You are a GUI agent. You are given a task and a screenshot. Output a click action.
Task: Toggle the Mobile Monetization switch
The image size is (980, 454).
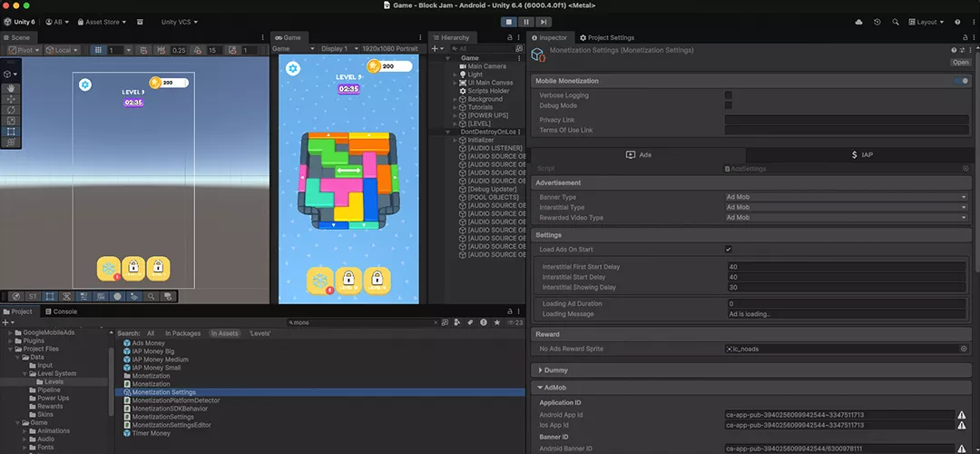(x=959, y=81)
